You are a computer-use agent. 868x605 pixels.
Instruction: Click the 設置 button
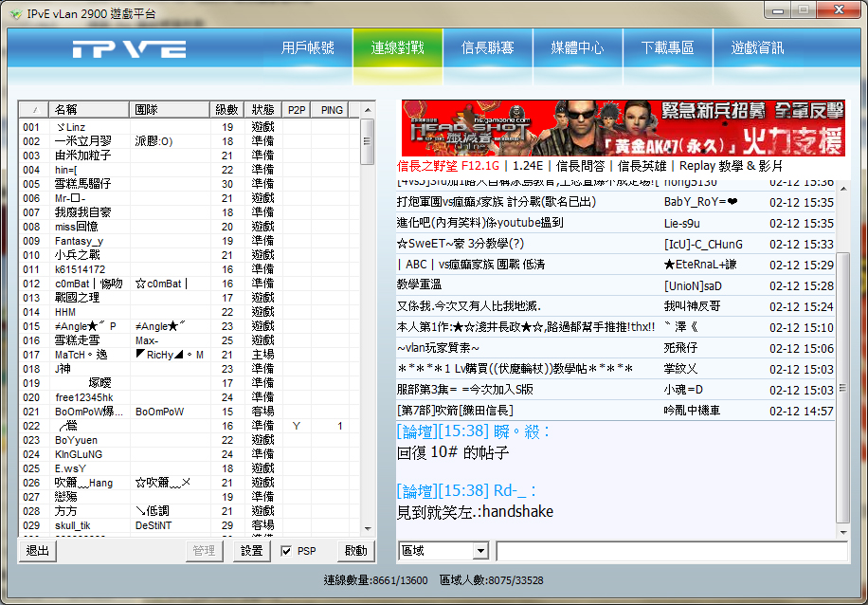click(x=251, y=551)
